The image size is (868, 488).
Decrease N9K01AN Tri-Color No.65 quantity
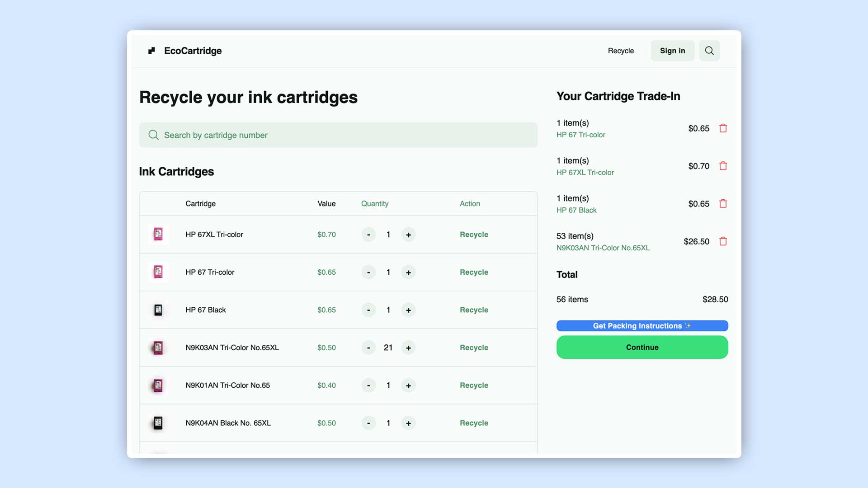coord(368,385)
